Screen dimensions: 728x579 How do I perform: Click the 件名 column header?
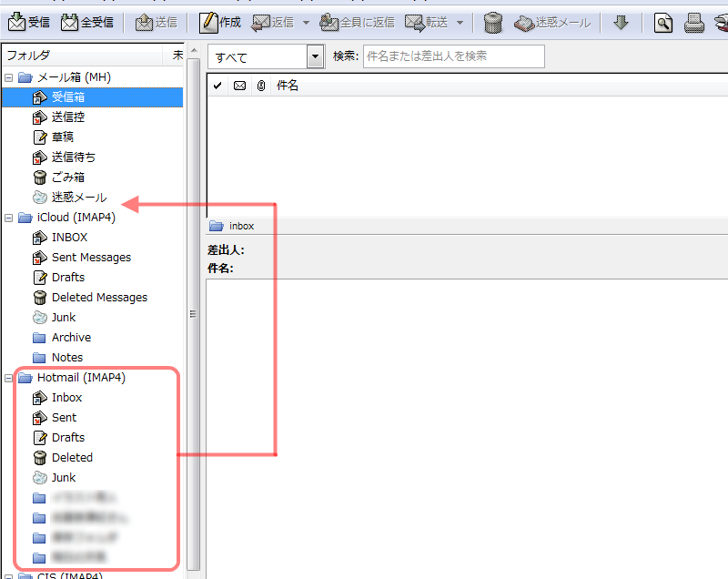pos(288,86)
